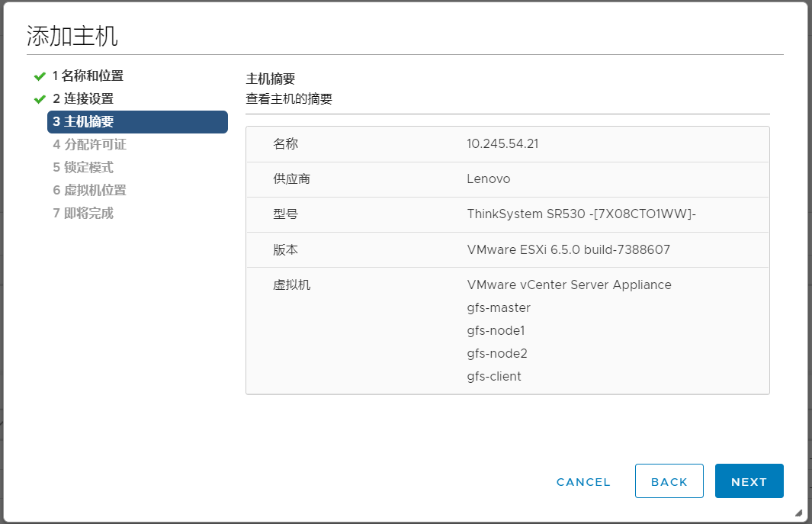The width and height of the screenshot is (812, 524).
Task: Select step 5 锁定模式
Action: coord(83,167)
